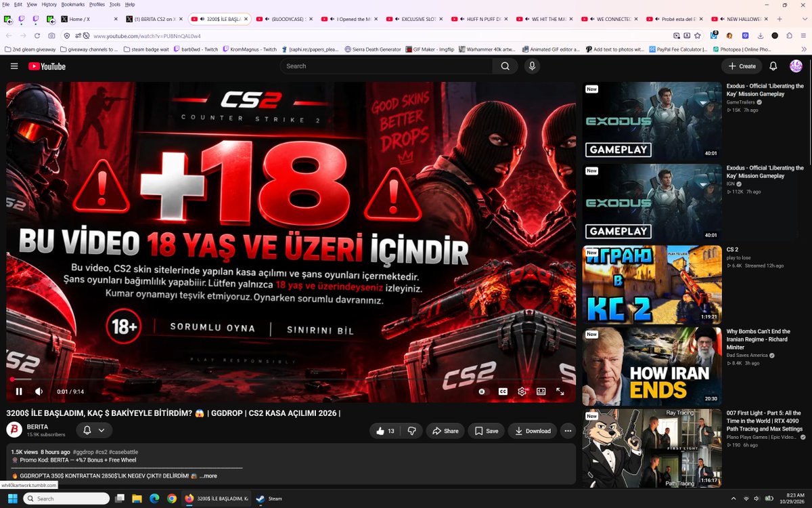Switch to '(1) BERITA CS2 on X' tab
The image size is (812, 508).
point(154,19)
